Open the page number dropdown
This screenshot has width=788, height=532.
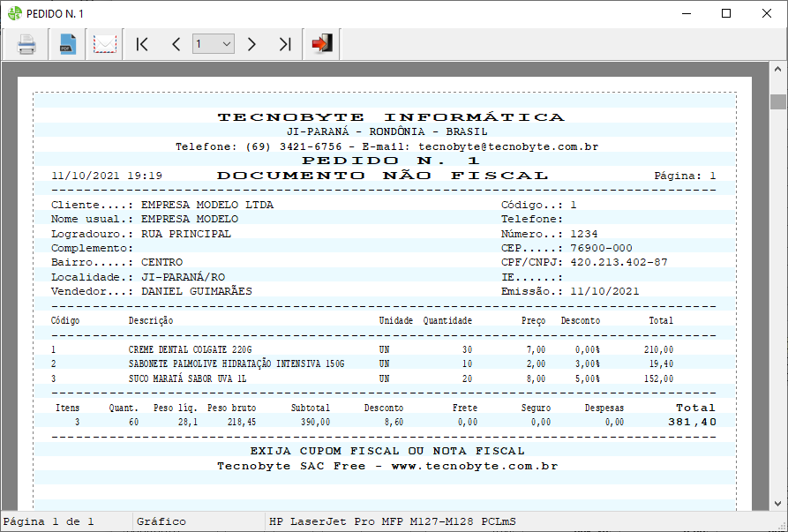click(226, 44)
